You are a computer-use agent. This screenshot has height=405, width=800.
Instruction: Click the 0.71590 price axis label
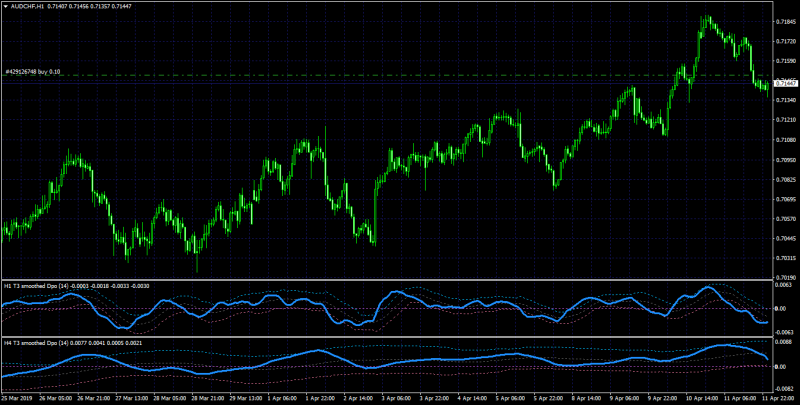pyautogui.click(x=786, y=61)
